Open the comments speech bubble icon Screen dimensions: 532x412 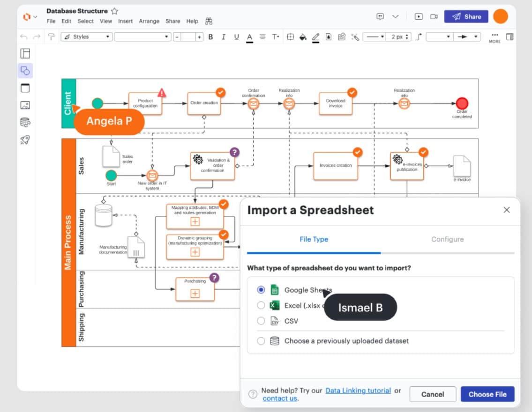pos(380,16)
